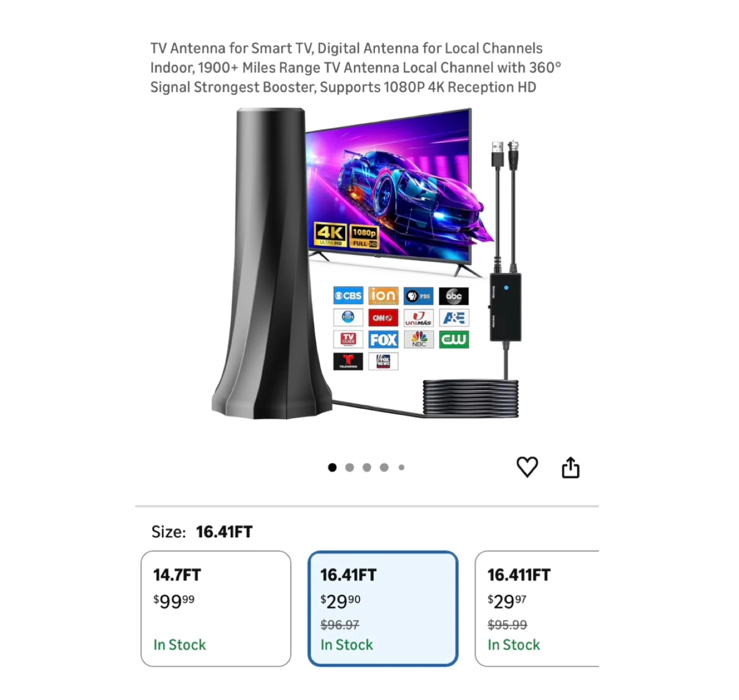Tap the heart icon to favorite item
Image resolution: width=739 pixels, height=700 pixels.
[527, 467]
